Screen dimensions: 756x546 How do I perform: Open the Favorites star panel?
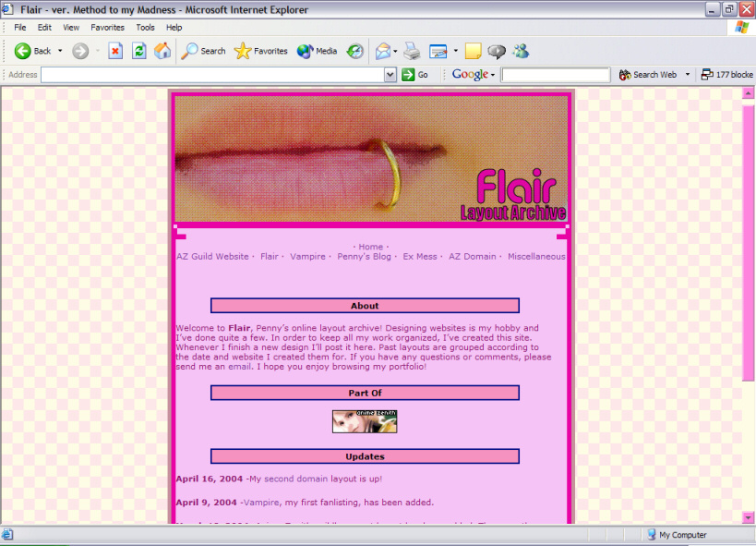(260, 51)
